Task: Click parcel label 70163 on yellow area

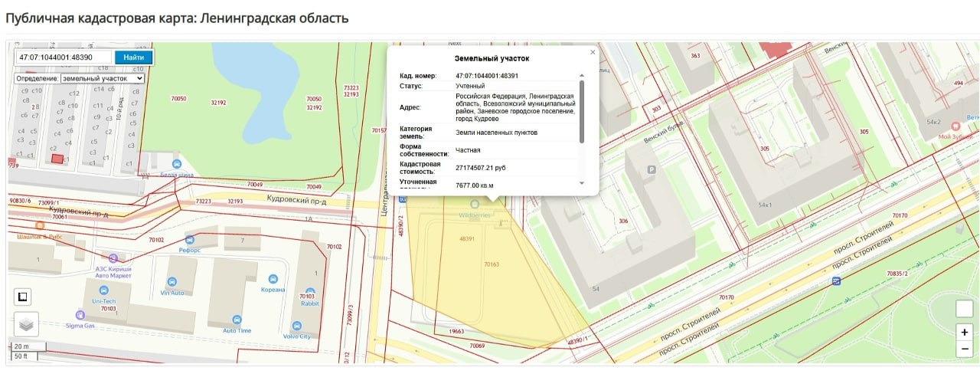Action: pyautogui.click(x=492, y=264)
